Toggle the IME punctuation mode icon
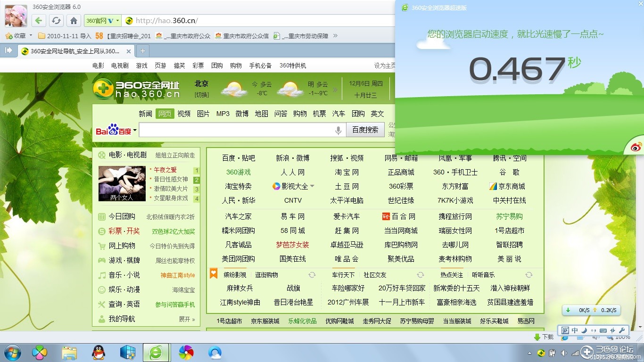Viewport: 644px width, 362px height. coord(593,330)
